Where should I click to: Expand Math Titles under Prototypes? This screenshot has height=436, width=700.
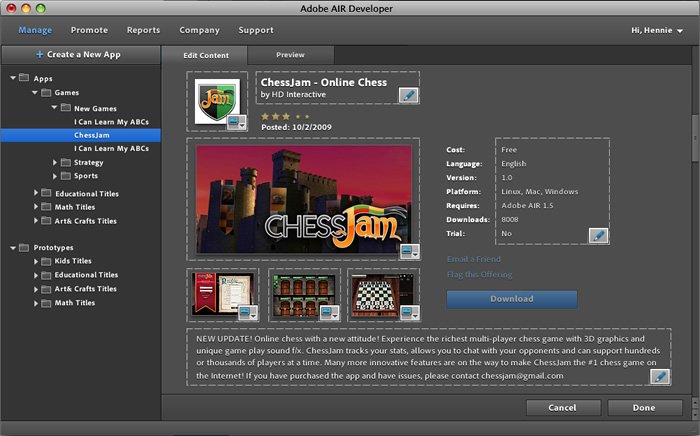coord(36,303)
